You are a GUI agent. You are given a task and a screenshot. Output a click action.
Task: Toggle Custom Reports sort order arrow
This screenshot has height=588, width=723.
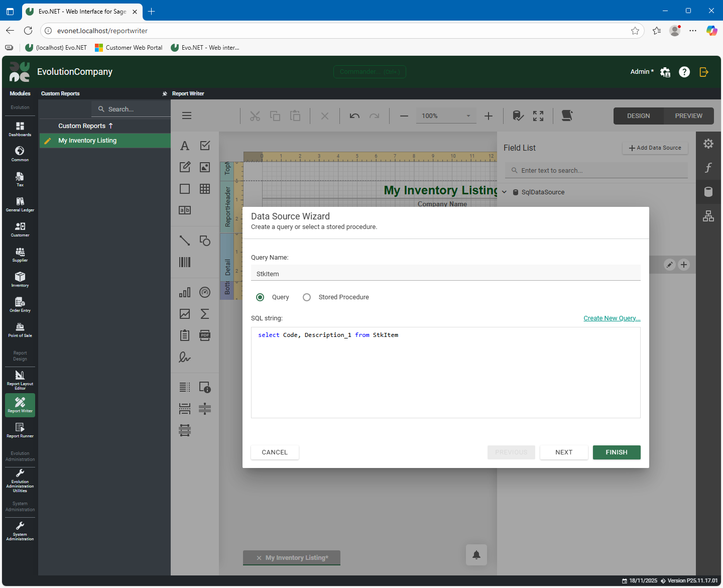point(111,126)
